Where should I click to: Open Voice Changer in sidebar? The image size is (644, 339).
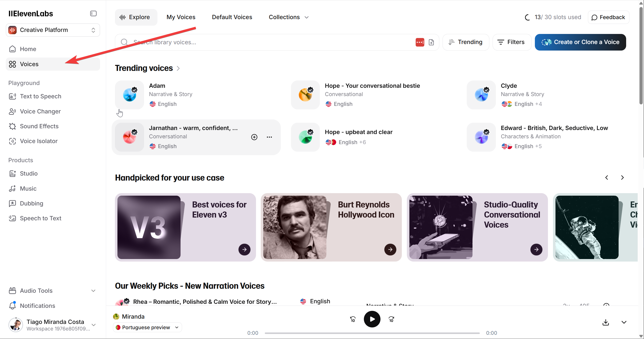coord(53,111)
